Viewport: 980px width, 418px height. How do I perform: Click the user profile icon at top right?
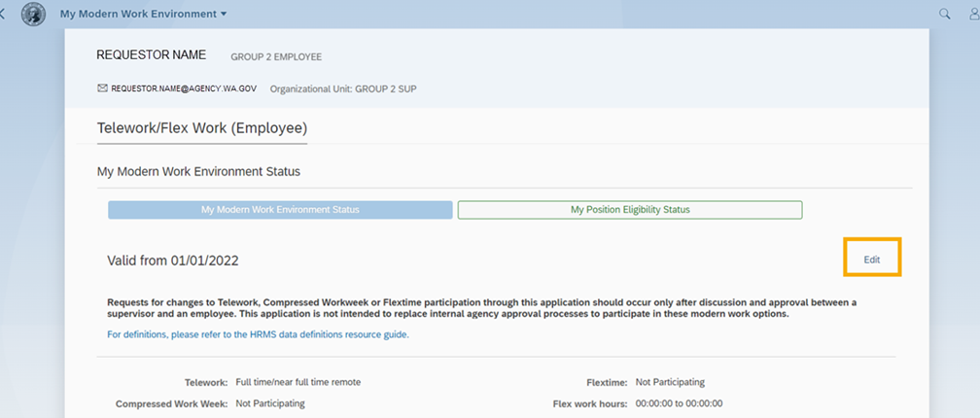[x=973, y=15]
